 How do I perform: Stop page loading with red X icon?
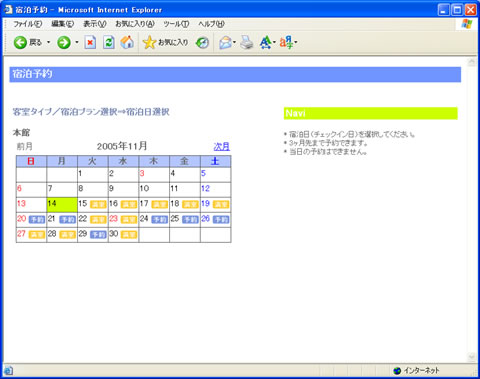pyautogui.click(x=90, y=42)
